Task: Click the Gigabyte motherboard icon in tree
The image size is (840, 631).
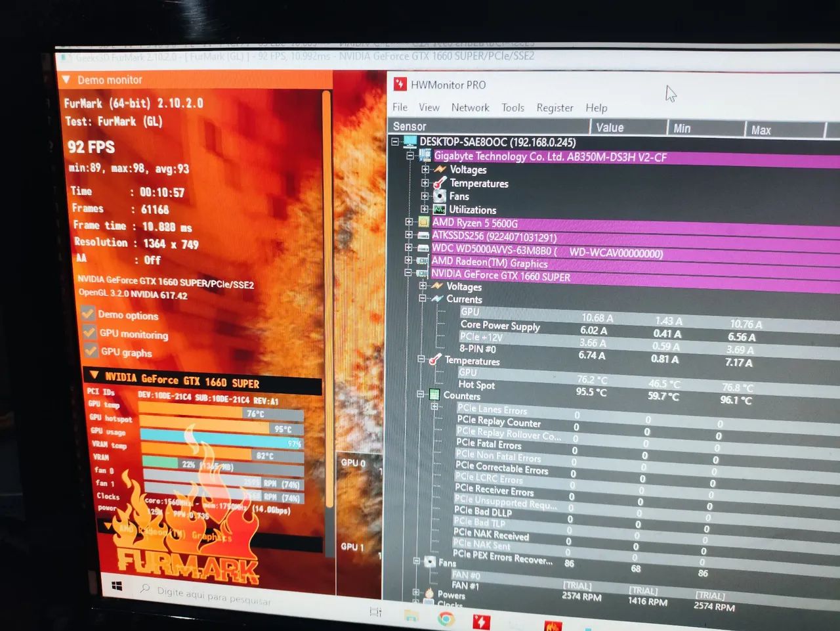Action: [x=425, y=156]
